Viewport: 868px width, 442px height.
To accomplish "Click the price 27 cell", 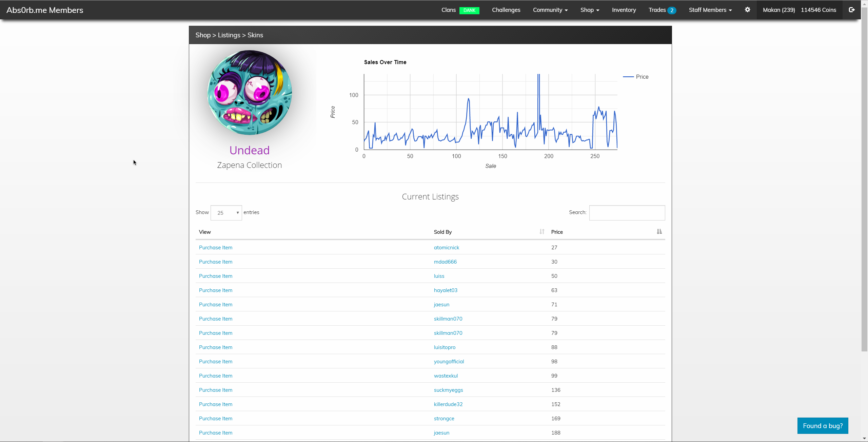I will [554, 247].
